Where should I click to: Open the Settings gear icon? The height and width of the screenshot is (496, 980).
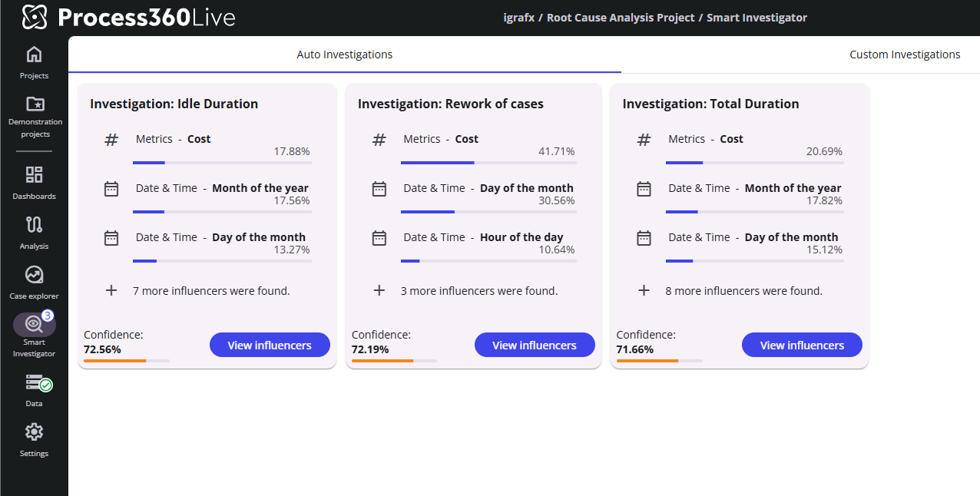click(35, 432)
